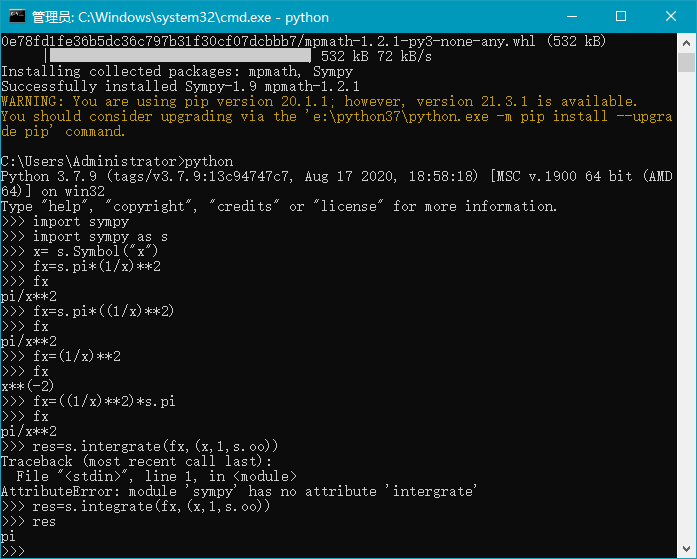
Task: Minimize the cmd.exe window
Action: 572,16
